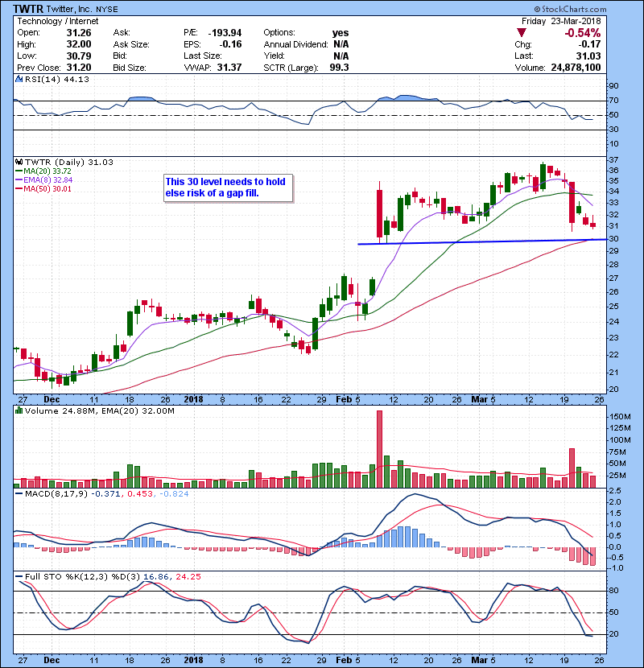This screenshot has height=668, width=644.
Task: Click the red down-triangle price change icon
Action: click(x=522, y=31)
